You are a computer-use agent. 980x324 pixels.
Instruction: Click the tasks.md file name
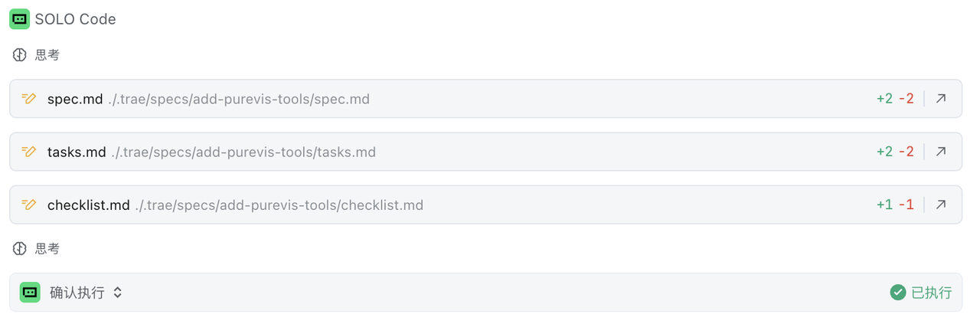point(77,152)
